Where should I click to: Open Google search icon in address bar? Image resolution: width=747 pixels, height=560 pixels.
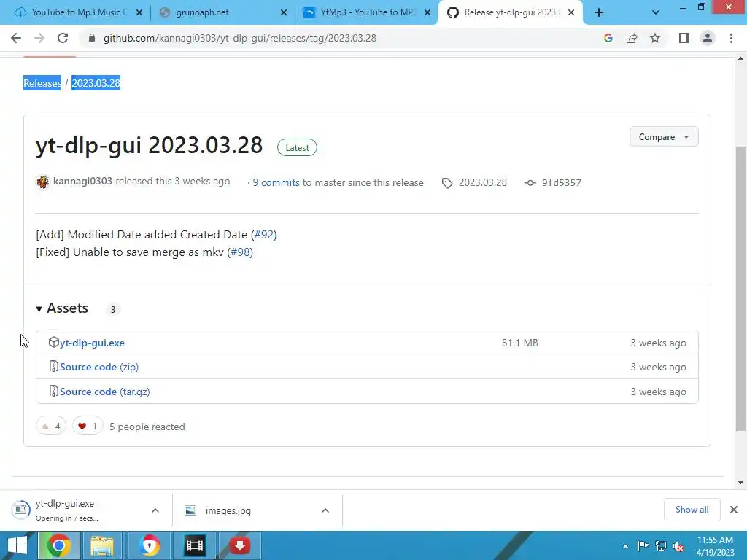(x=608, y=38)
